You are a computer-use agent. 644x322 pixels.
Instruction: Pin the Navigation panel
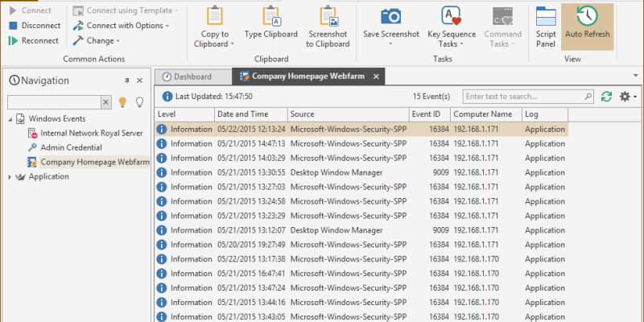point(126,80)
